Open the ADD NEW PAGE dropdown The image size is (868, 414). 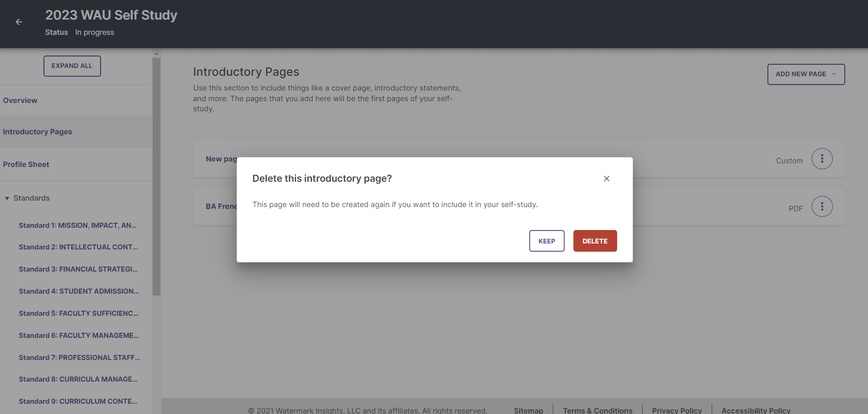[x=806, y=74]
